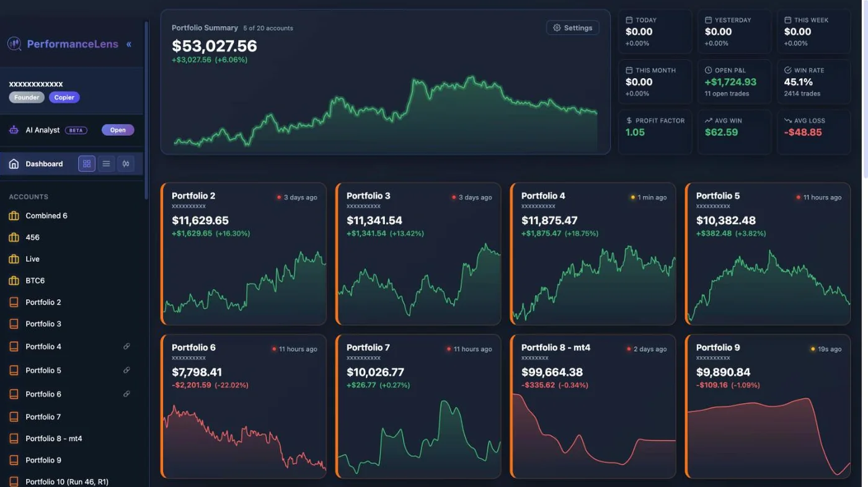Open Portfolio Summary Settings
Screen dimensions: 868x487
pos(572,28)
